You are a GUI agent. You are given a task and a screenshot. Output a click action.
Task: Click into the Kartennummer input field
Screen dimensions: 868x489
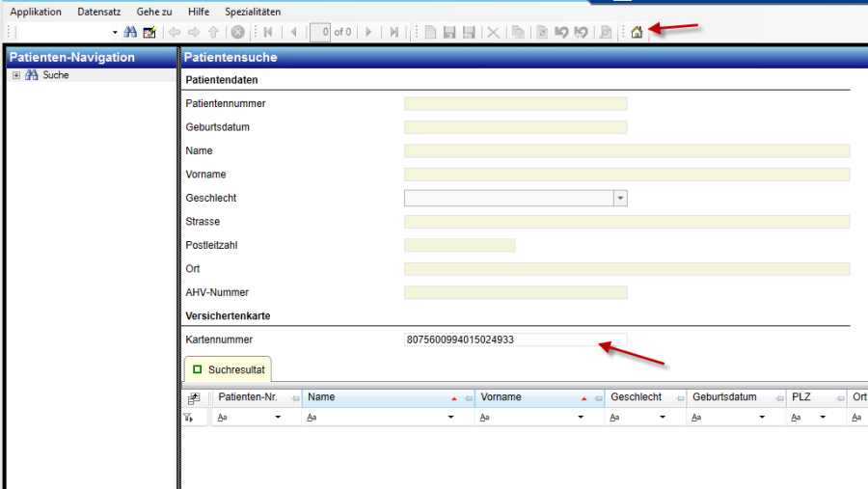click(515, 340)
